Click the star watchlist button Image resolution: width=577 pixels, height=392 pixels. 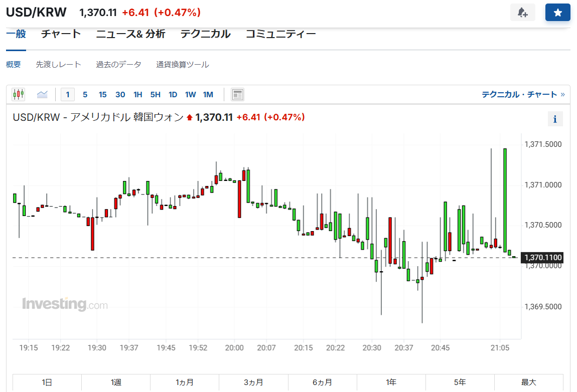[x=557, y=13]
